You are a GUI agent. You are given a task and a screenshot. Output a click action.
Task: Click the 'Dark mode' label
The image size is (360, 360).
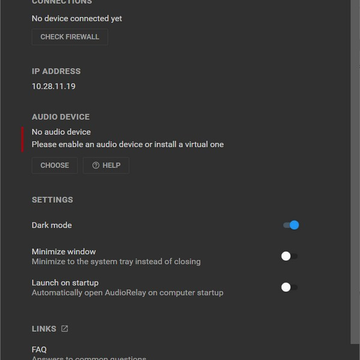coord(52,225)
